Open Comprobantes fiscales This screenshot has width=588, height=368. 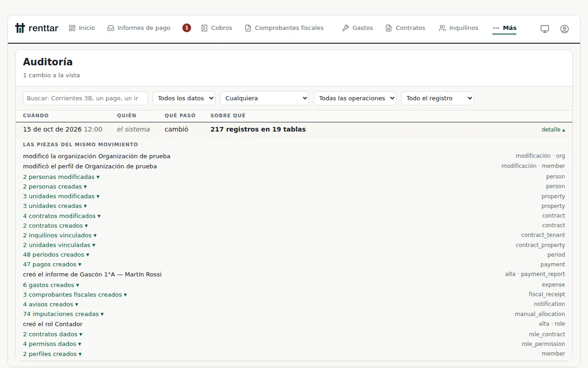(x=284, y=28)
